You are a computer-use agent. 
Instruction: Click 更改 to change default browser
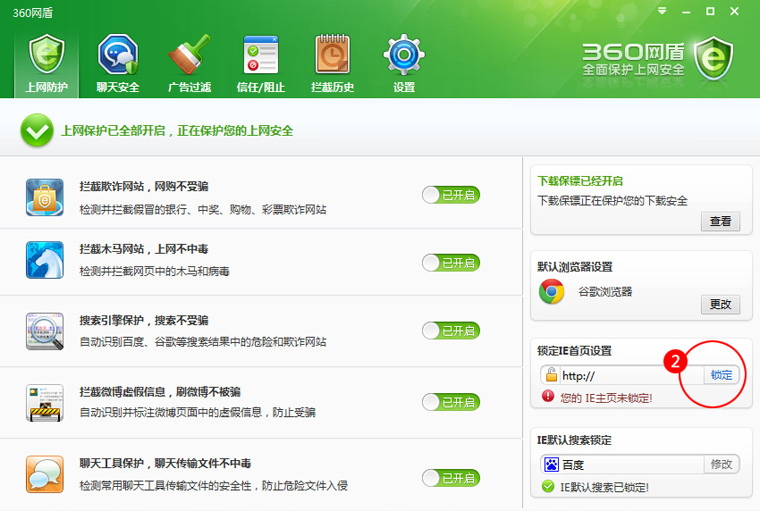720,304
